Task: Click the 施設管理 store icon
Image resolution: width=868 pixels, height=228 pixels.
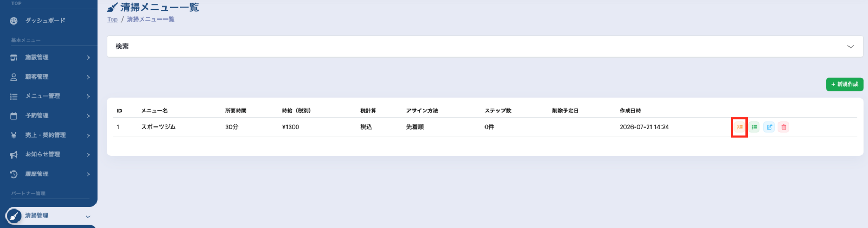Action: tap(14, 58)
